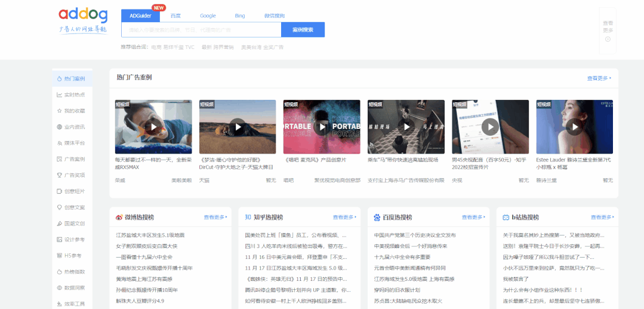Image resolution: width=644 pixels, height=309 pixels.
Task: Open 创意短片 in the sidebar
Action: pos(72,191)
